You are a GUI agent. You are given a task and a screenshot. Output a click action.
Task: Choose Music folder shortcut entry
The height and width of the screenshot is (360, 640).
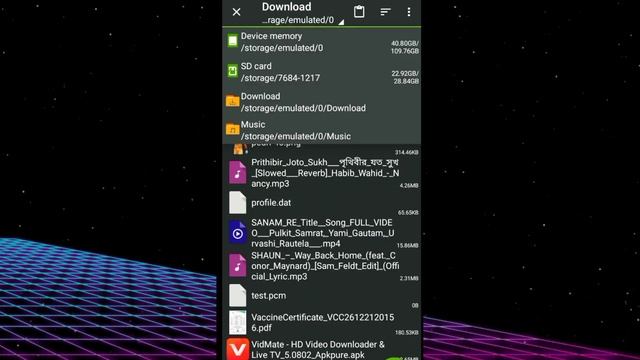click(322, 130)
